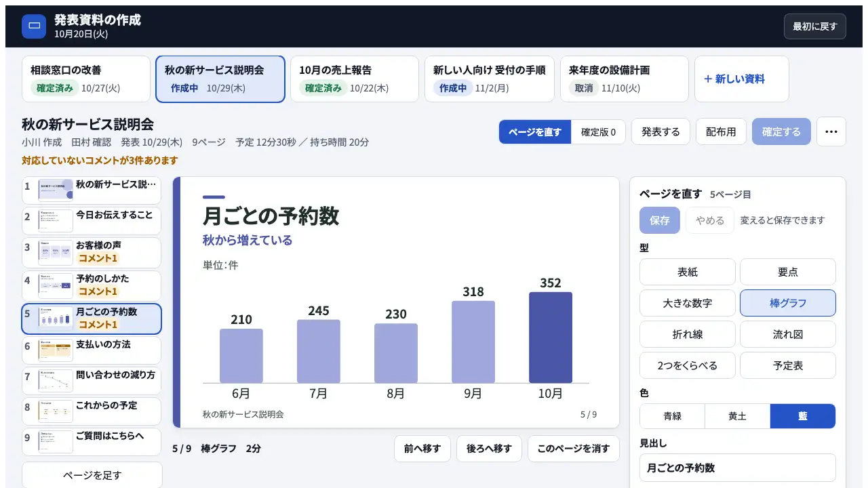
Task: Click the 見出し text field
Action: pyautogui.click(x=738, y=468)
